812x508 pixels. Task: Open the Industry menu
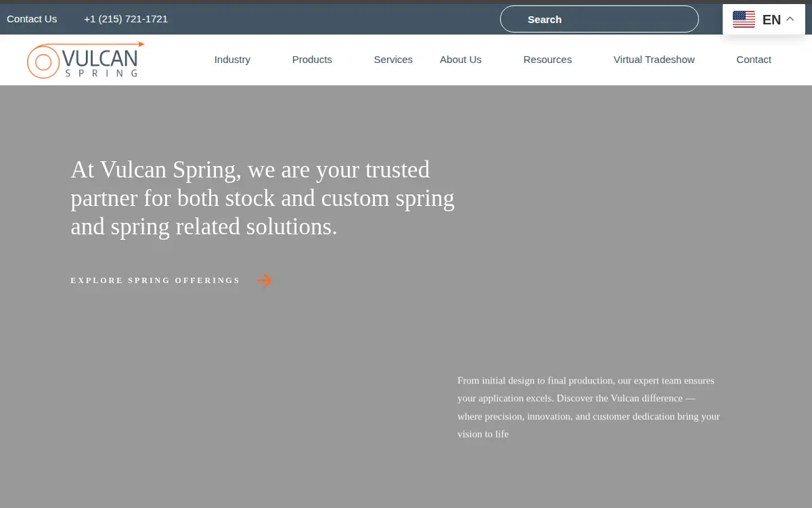(x=232, y=60)
